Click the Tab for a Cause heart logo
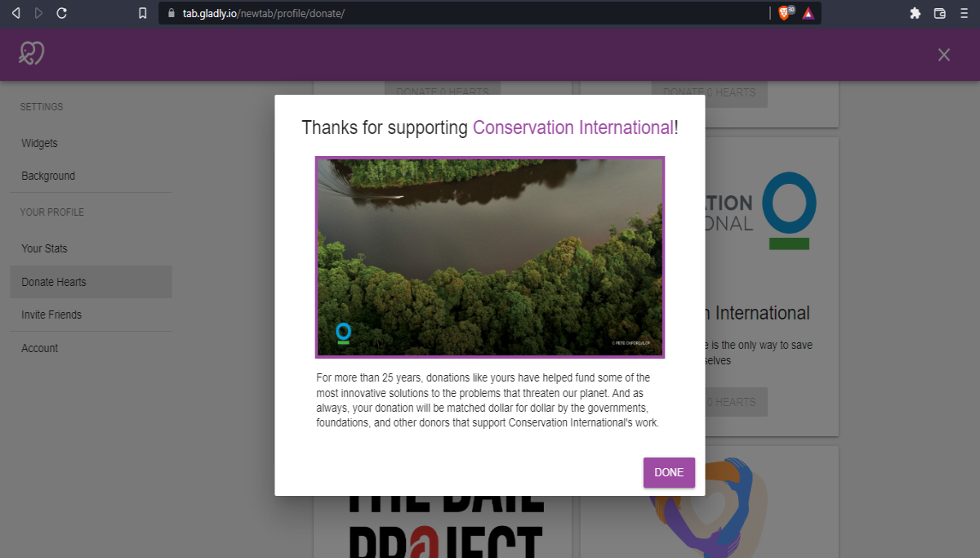This screenshot has width=980, height=558. (x=31, y=54)
